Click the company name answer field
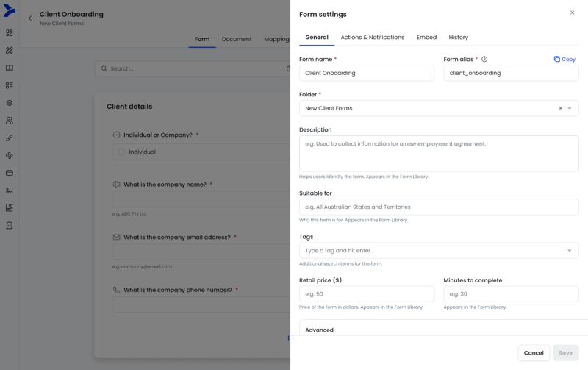This screenshot has height=370, width=588. pos(201,199)
